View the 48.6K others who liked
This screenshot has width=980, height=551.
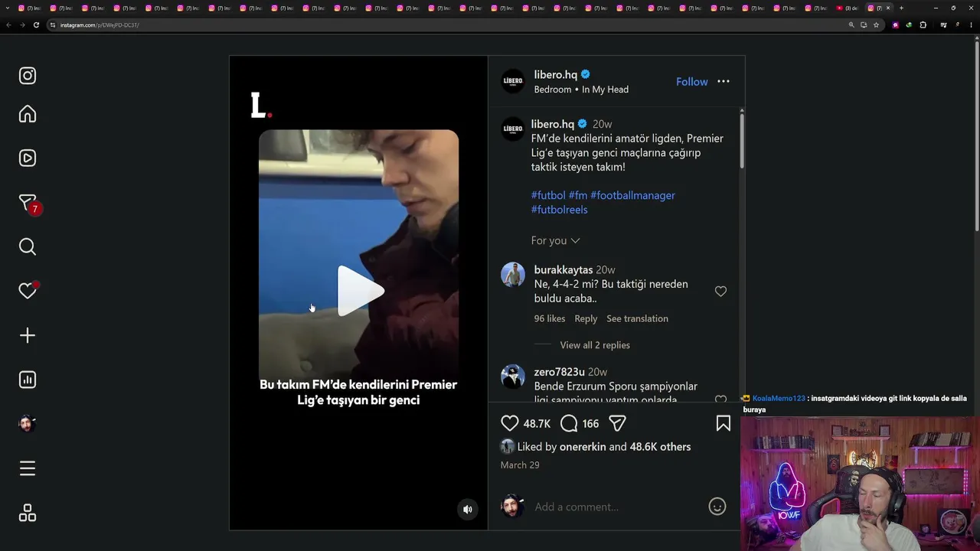tap(660, 447)
